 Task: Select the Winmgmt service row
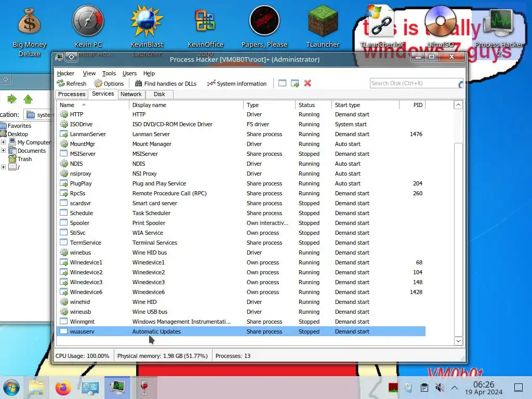pyautogui.click(x=241, y=321)
